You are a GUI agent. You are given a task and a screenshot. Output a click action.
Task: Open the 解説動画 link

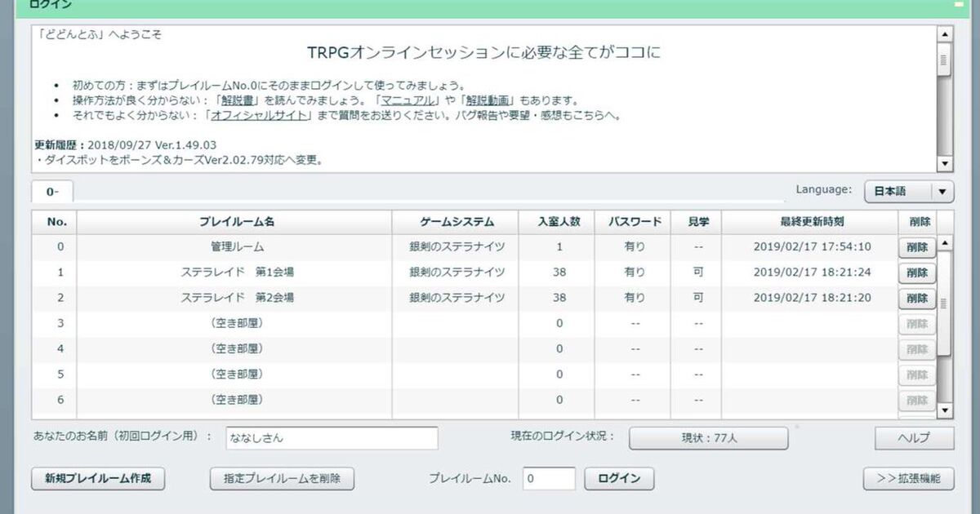pyautogui.click(x=488, y=100)
